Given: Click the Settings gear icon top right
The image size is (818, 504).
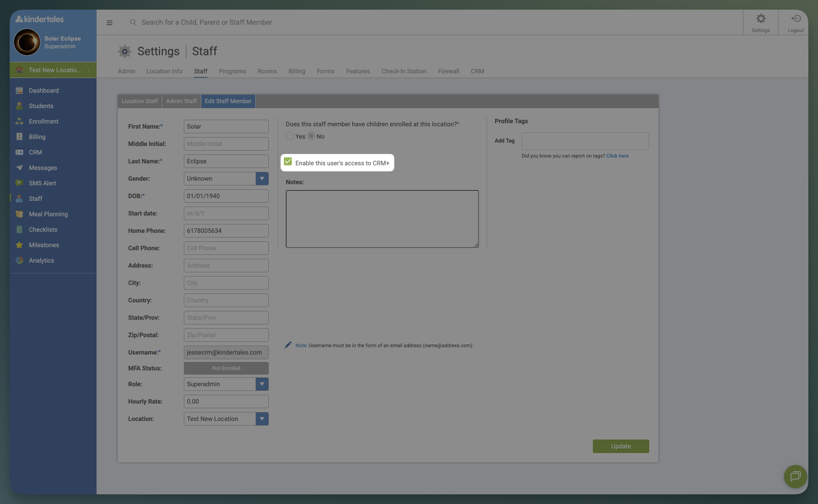Looking at the screenshot, I should pyautogui.click(x=760, y=19).
